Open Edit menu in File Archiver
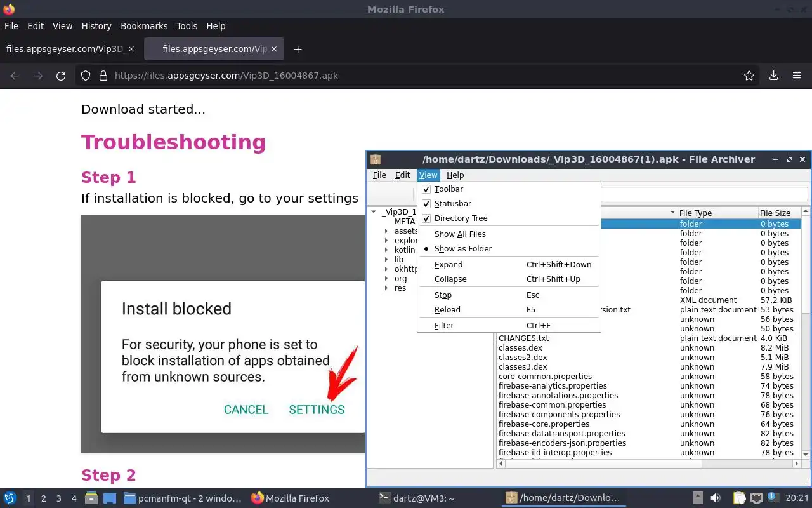This screenshot has width=812, height=508. (x=403, y=175)
